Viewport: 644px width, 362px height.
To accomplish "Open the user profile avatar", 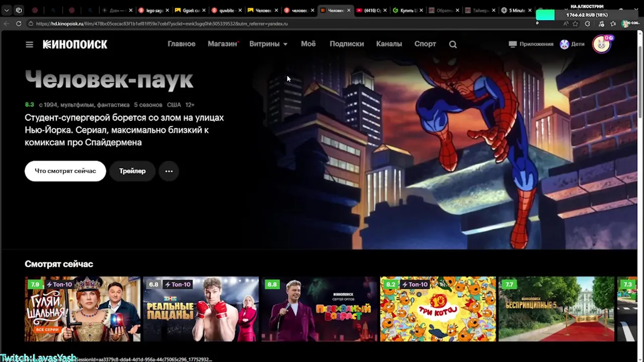I will point(601,44).
